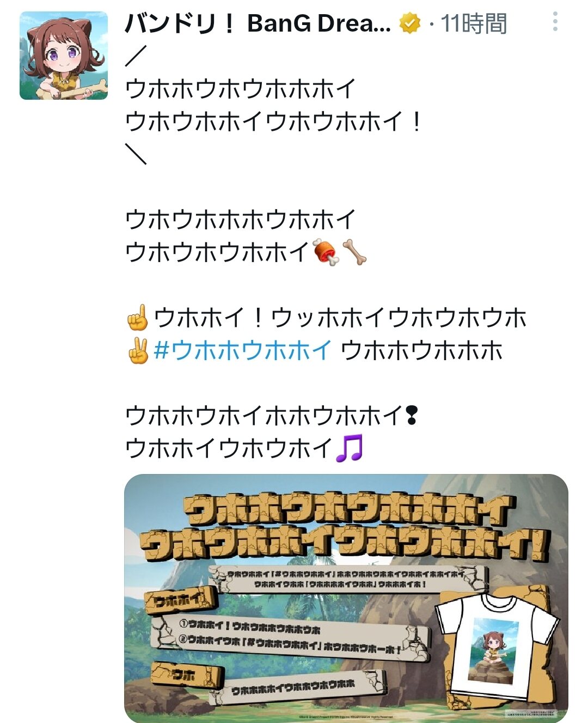Tap the BanG Dream profile avatar
588x723 pixels.
pyautogui.click(x=64, y=56)
